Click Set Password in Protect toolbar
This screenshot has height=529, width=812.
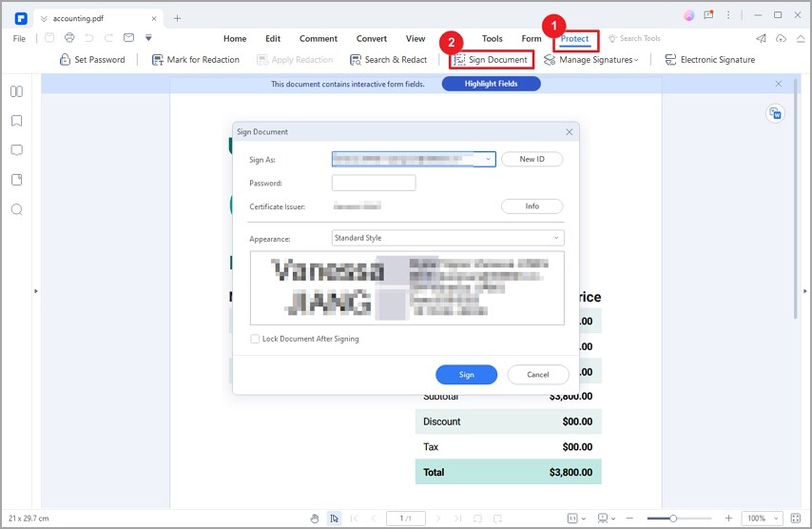(92, 60)
